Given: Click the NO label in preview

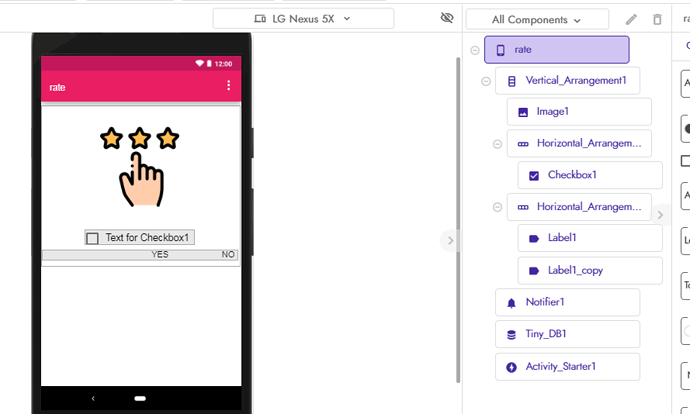Looking at the screenshot, I should point(228,254).
